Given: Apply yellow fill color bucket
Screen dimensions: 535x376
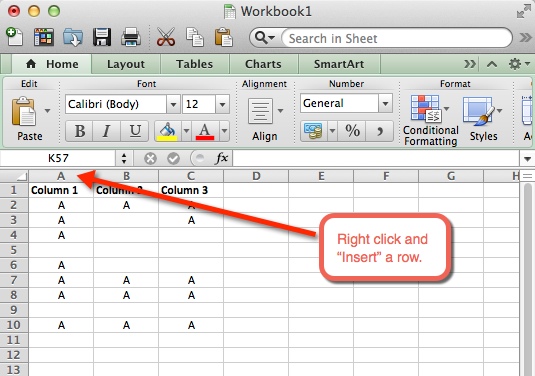Looking at the screenshot, I should [x=167, y=131].
